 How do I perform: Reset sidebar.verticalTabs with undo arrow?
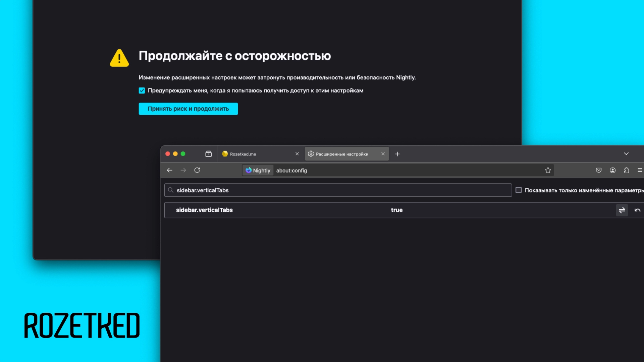637,210
